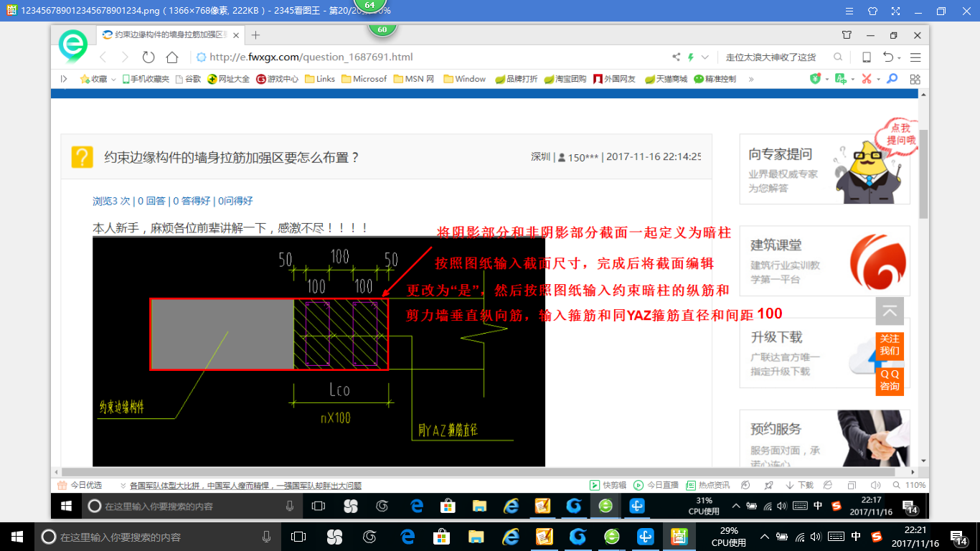Click the address bar URL field

pos(430,57)
